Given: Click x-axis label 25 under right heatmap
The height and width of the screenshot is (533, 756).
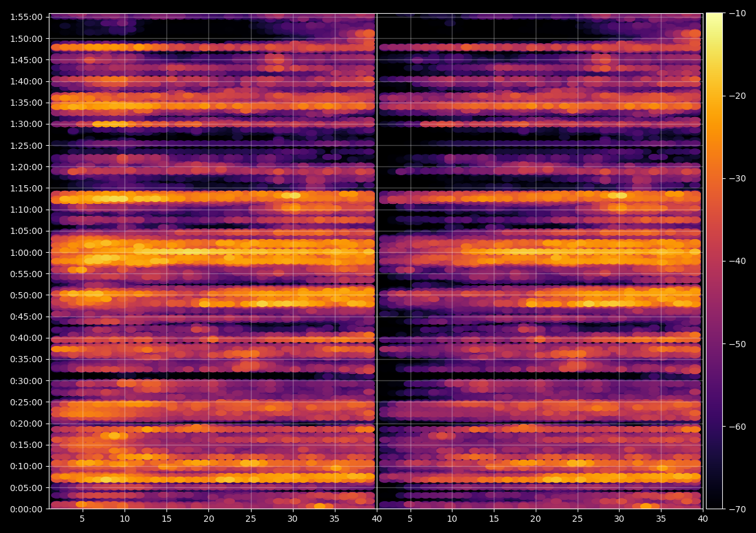Looking at the screenshot, I should pos(578,519).
